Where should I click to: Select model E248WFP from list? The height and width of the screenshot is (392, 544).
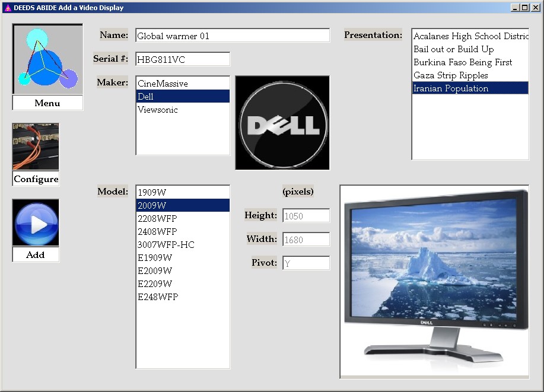click(x=158, y=297)
